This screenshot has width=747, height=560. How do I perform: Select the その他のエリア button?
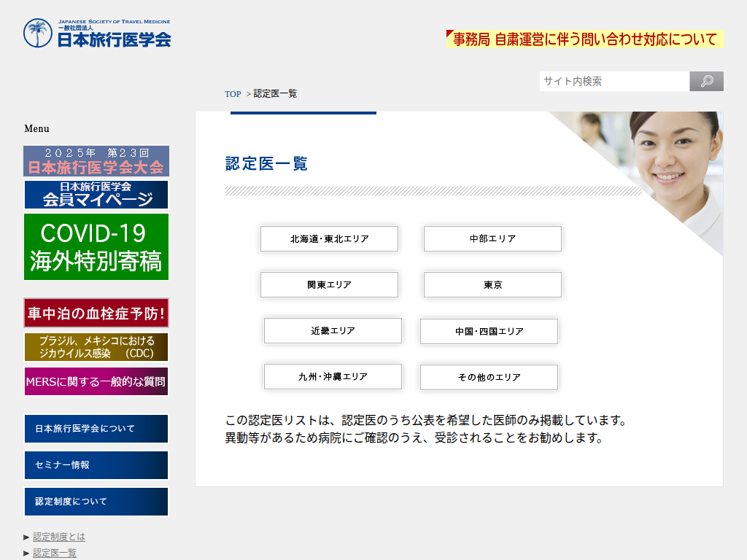click(x=489, y=377)
